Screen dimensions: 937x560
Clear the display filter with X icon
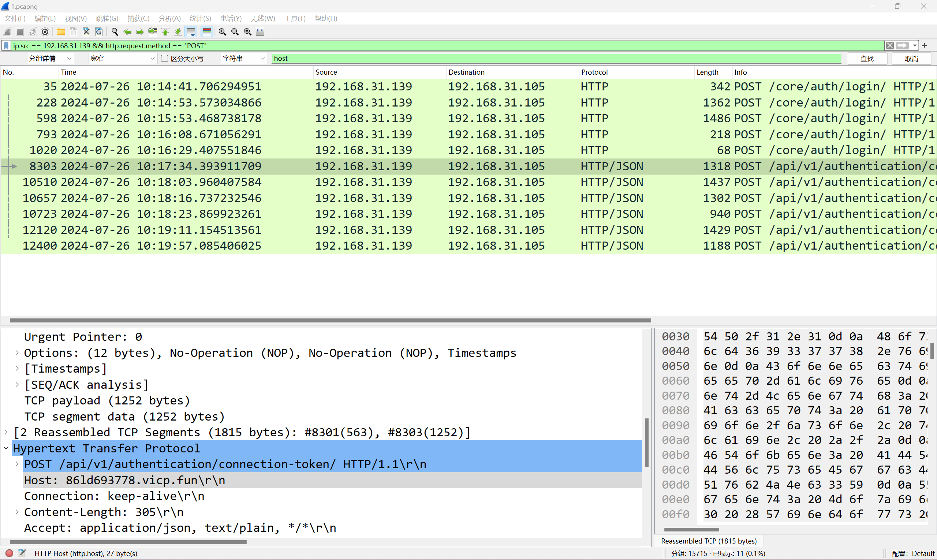pos(890,46)
